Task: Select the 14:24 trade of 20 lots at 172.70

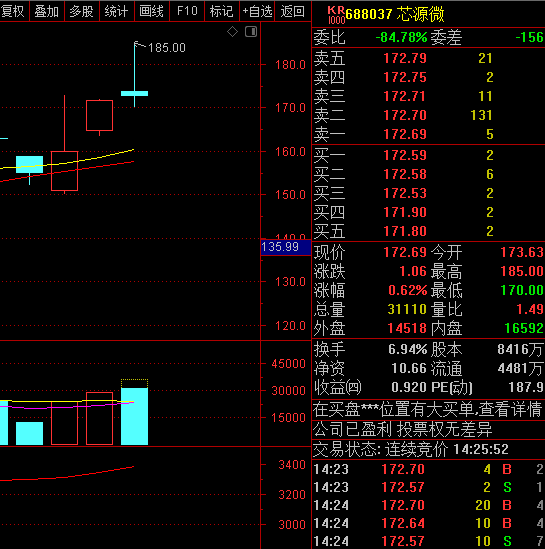Action: coord(428,505)
